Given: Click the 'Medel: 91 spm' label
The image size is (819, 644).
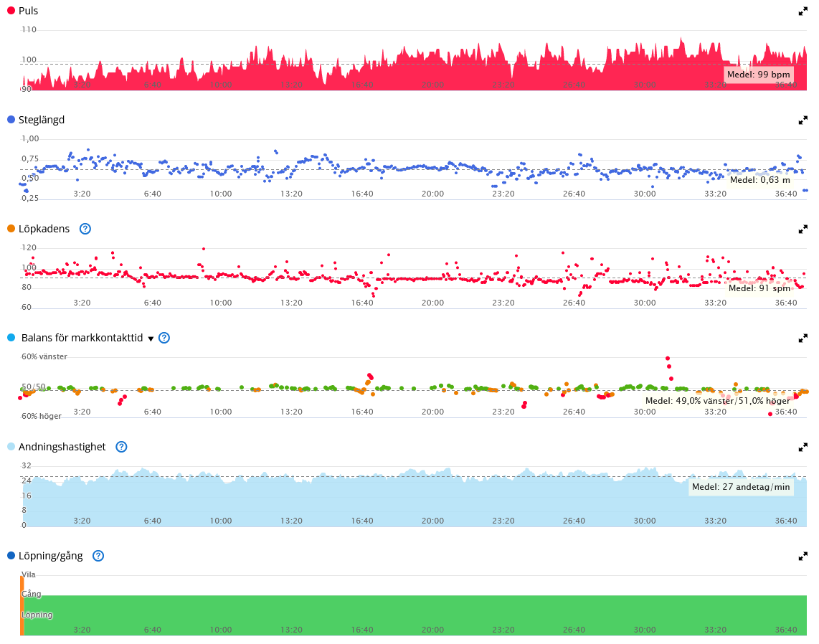Looking at the screenshot, I should (759, 288).
